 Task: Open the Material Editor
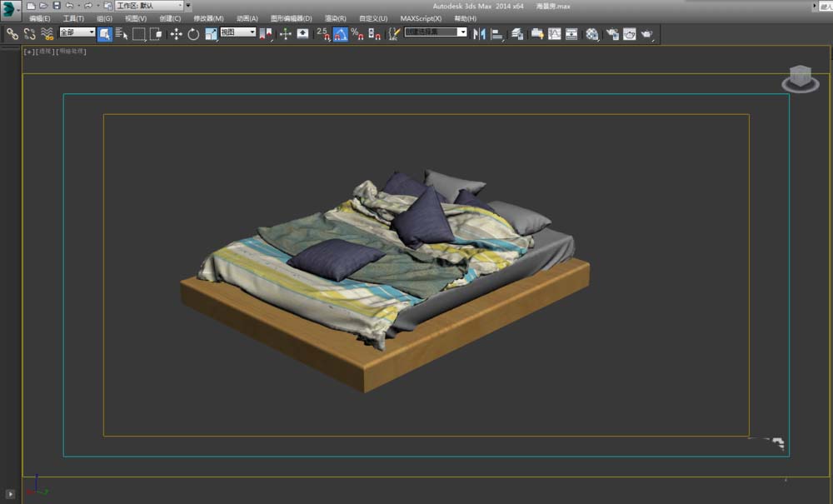[592, 33]
